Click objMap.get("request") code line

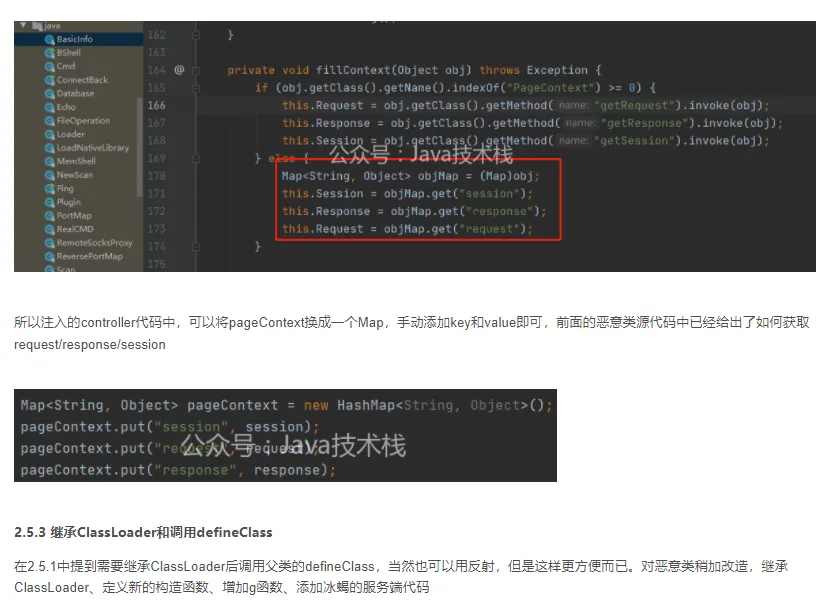407,229
